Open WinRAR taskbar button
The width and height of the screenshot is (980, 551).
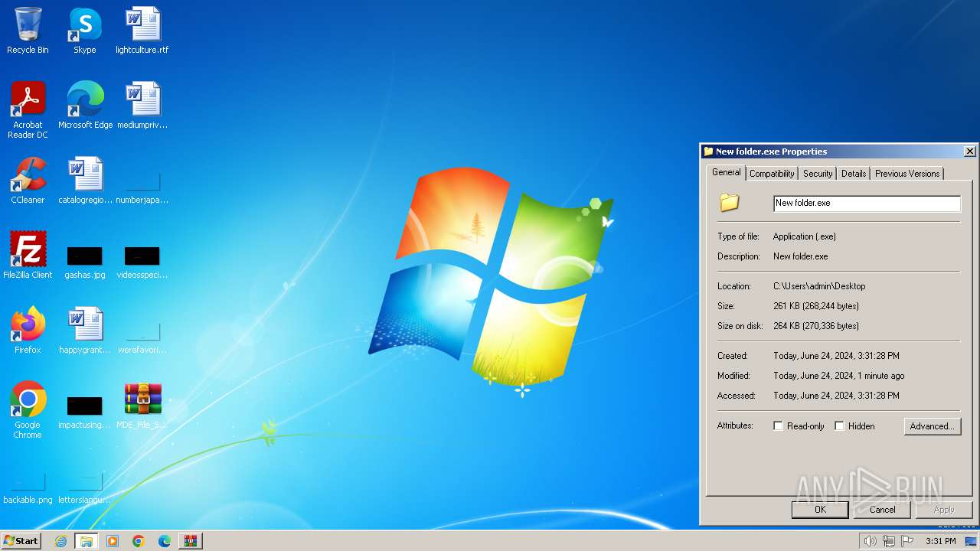(x=190, y=541)
